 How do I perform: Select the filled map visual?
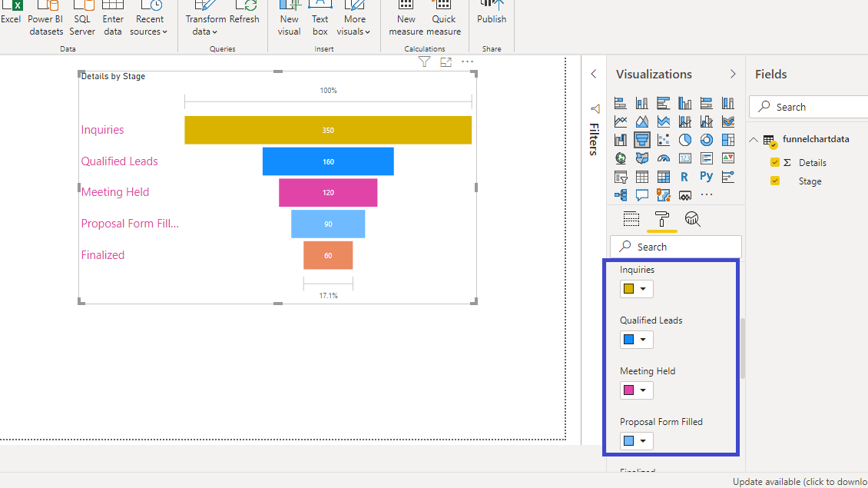pos(641,158)
